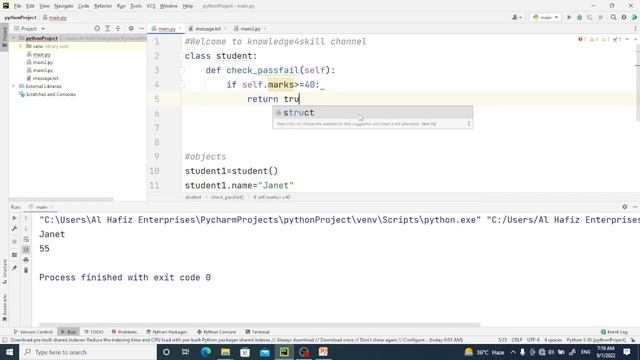The image size is (640, 360).
Task: Click Windows taskbar search box
Action: point(88,352)
